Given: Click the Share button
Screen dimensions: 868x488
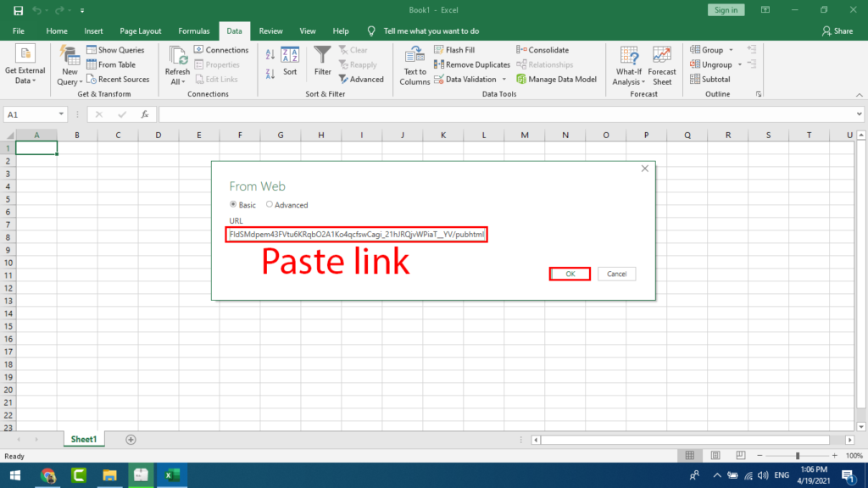Looking at the screenshot, I should [837, 31].
